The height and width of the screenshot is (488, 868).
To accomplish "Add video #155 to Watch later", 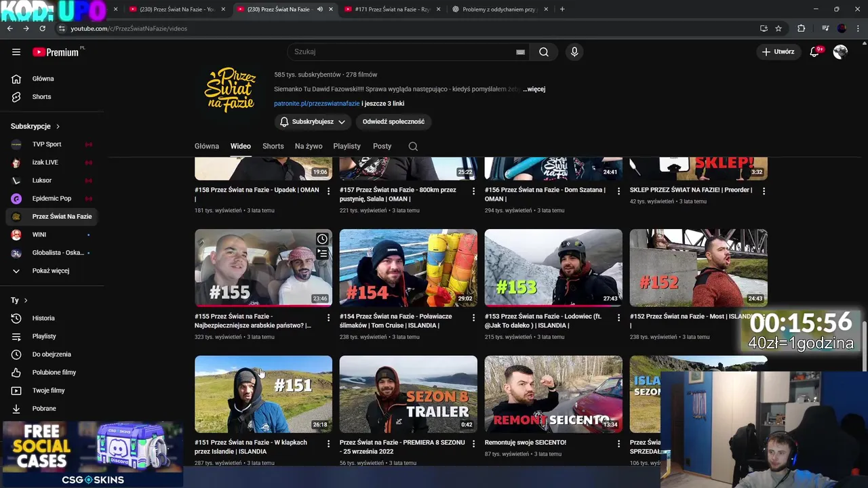I will tap(322, 239).
